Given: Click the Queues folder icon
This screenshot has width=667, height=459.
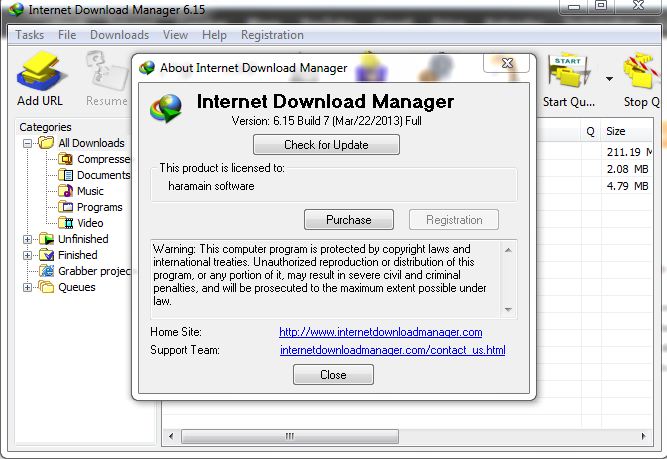Looking at the screenshot, I should [x=46, y=287].
